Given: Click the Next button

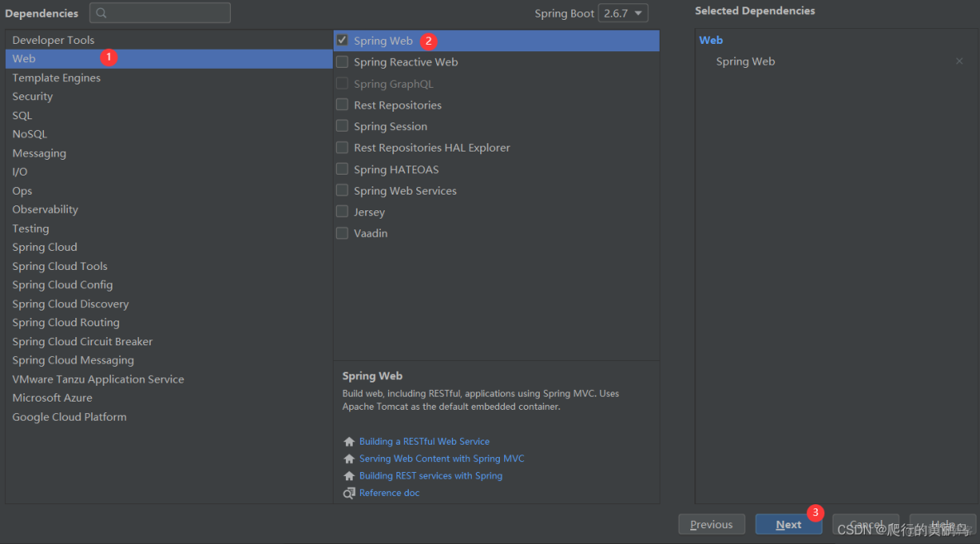Looking at the screenshot, I should (788, 524).
